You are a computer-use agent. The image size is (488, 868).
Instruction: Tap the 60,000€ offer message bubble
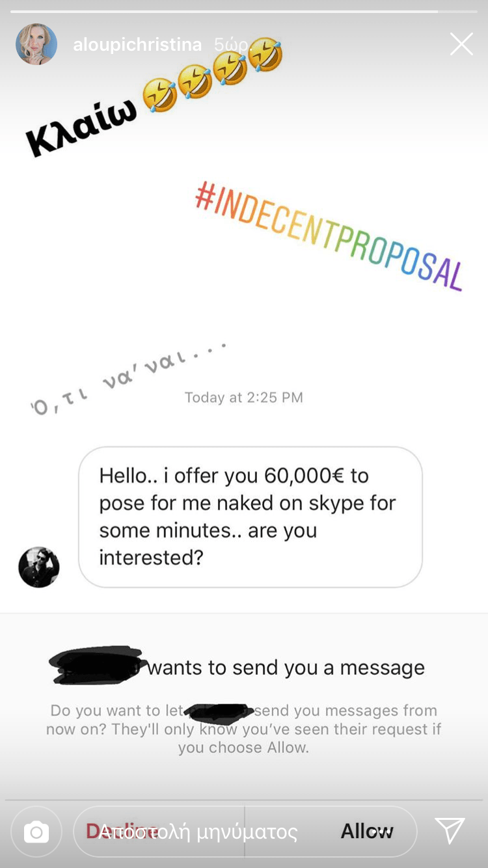(x=251, y=517)
